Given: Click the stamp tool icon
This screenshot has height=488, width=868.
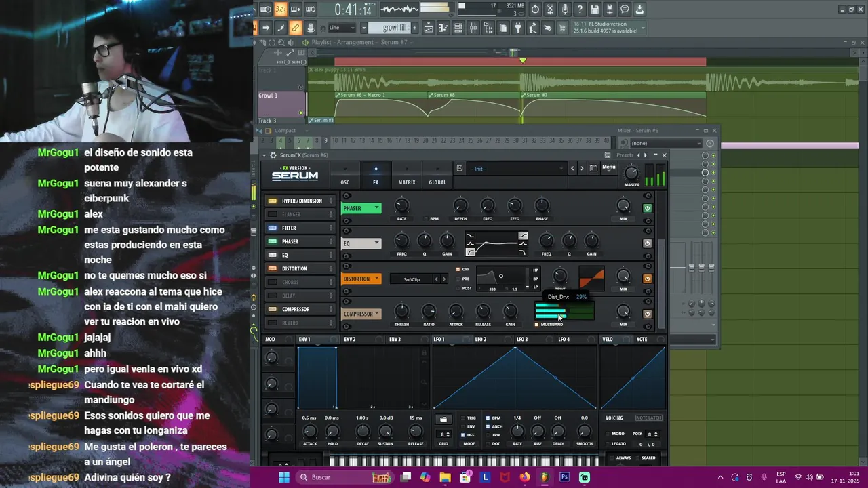Looking at the screenshot, I should point(311,28).
